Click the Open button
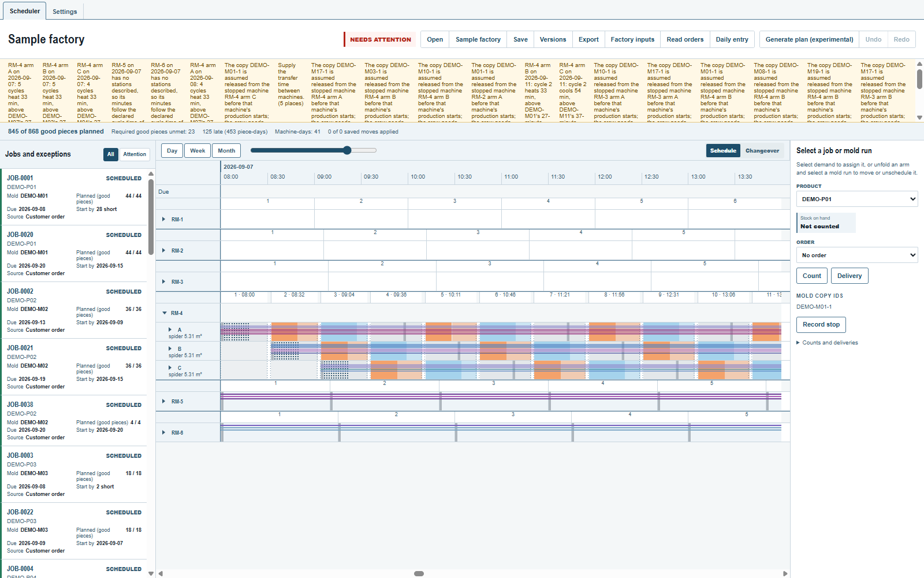Screen dimensions: 924x578 (435, 39)
